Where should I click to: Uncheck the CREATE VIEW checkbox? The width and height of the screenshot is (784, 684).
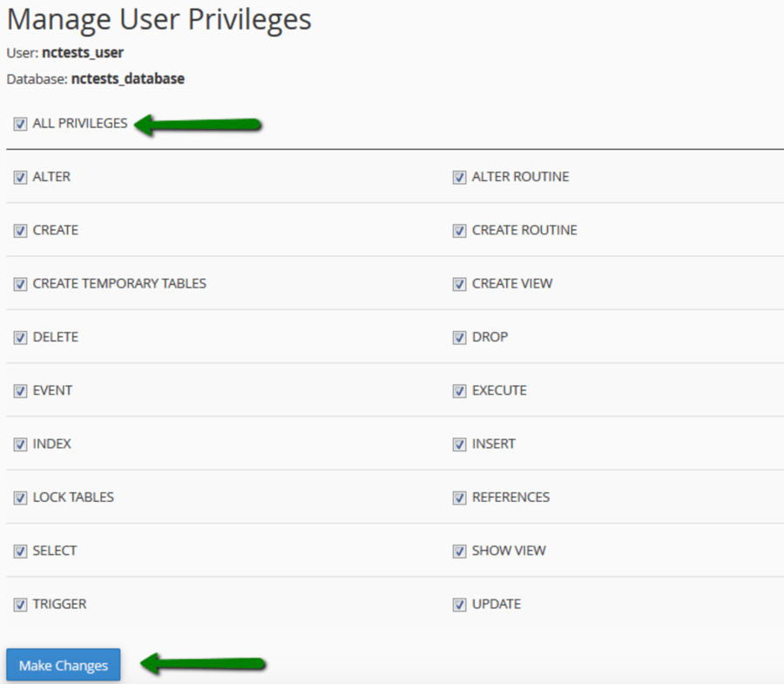coord(459,284)
